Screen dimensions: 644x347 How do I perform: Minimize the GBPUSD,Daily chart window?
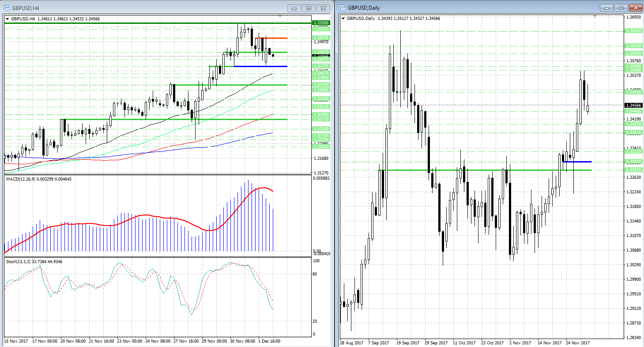(607, 8)
